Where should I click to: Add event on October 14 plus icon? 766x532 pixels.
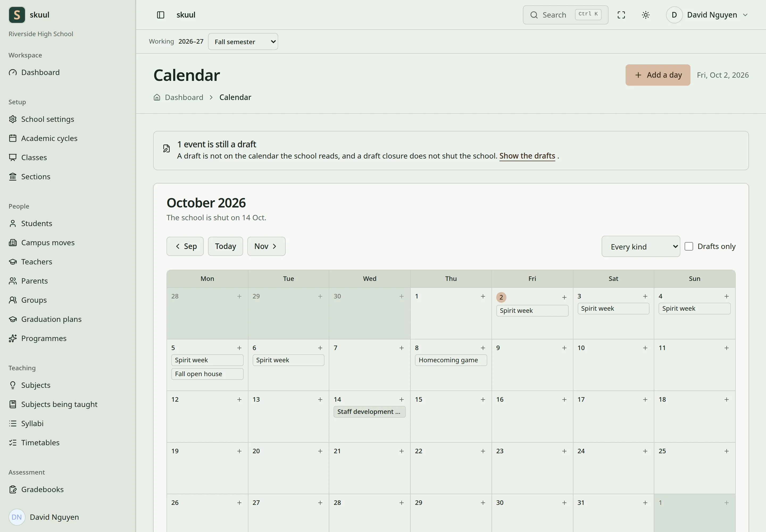[401, 399]
